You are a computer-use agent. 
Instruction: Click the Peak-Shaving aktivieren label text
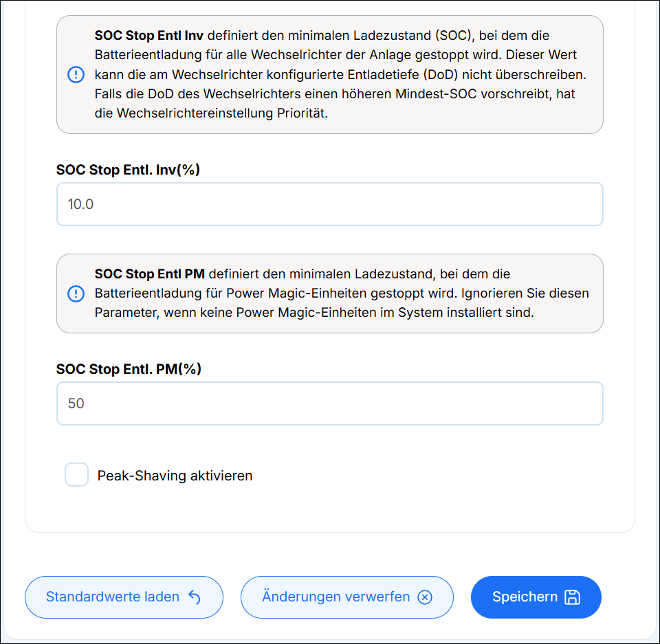pos(175,476)
